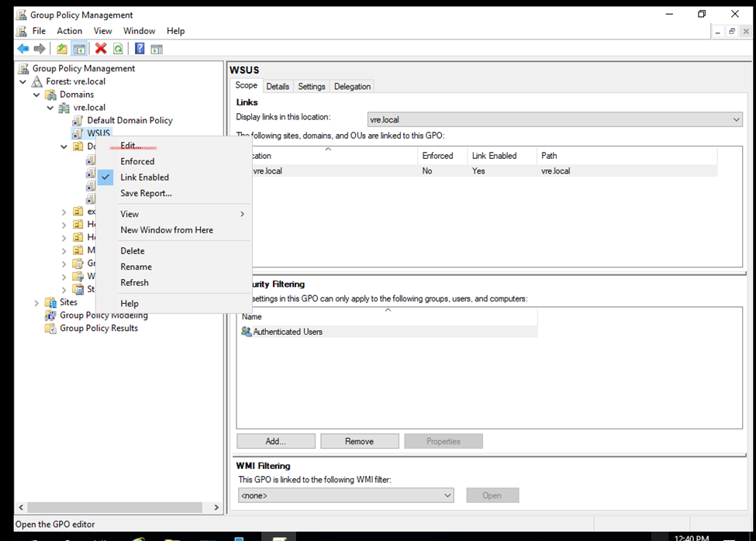
Task: Collapse the Forest: vre.local node
Action: pos(23,81)
